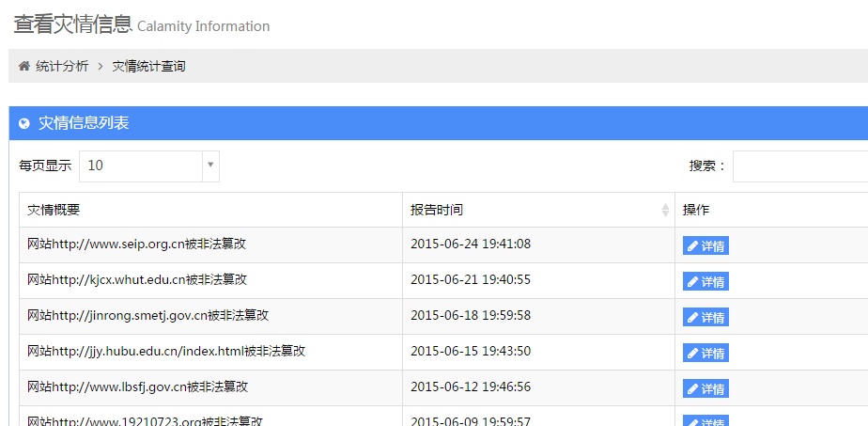The height and width of the screenshot is (426, 868).
Task: Click the sort arrows in 报告时间 header
Action: pyautogui.click(x=665, y=211)
